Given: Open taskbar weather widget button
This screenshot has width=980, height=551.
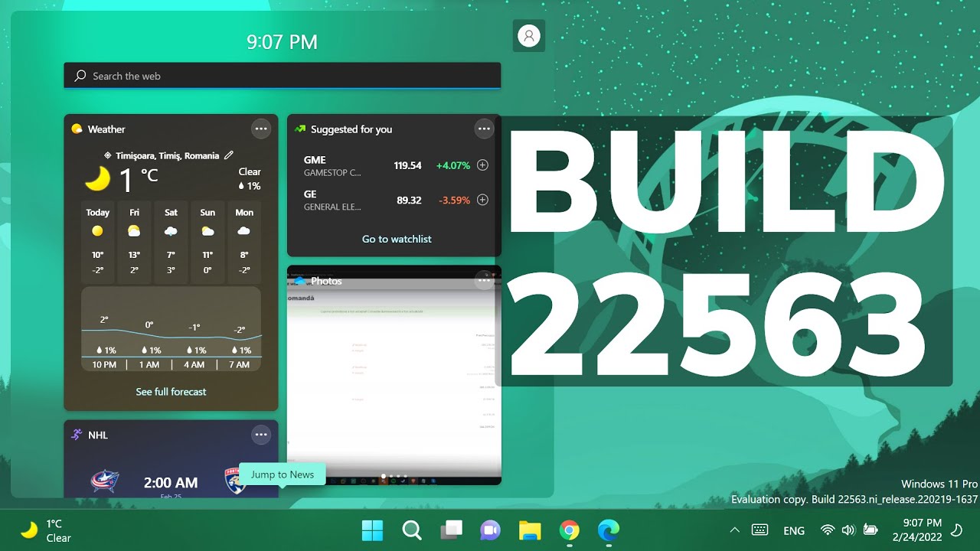Looking at the screenshot, I should [46, 530].
